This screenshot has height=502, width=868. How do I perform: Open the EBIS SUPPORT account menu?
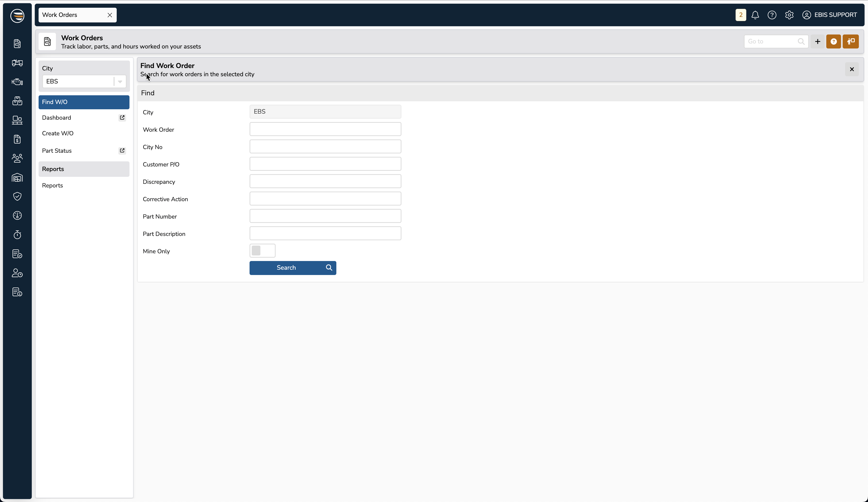coord(830,15)
